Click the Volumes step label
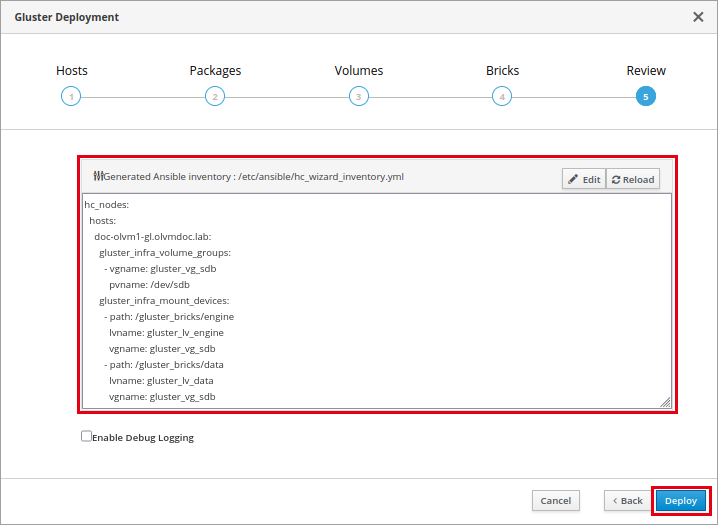718x525 pixels. click(x=359, y=70)
